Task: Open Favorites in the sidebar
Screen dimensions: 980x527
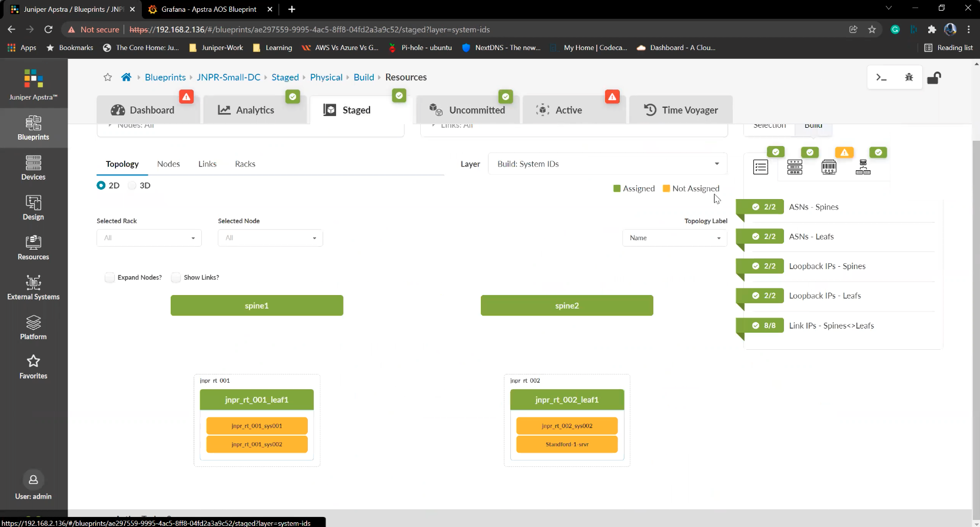Action: coord(34,367)
